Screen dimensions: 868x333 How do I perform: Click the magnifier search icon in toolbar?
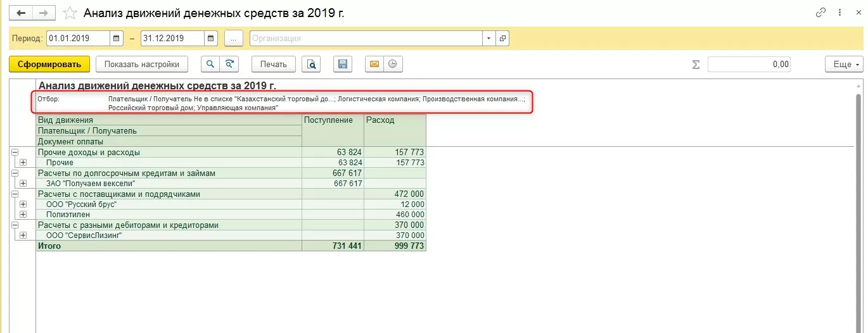(x=210, y=64)
